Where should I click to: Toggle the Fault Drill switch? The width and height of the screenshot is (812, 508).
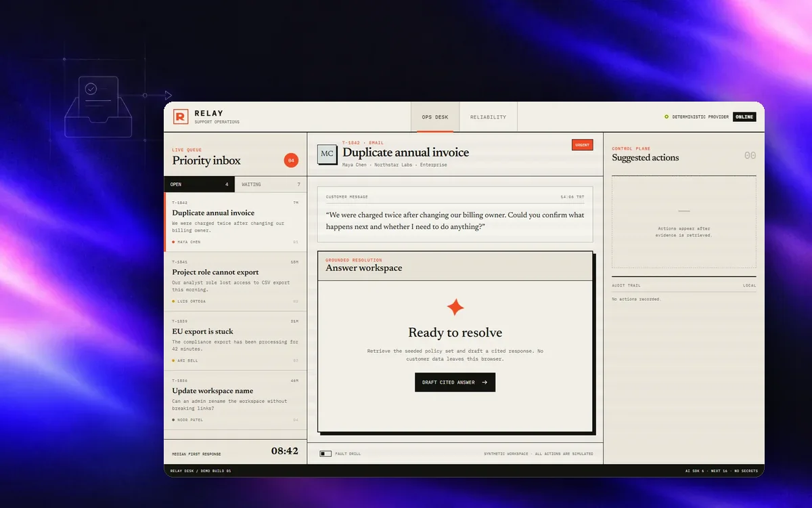coord(325,454)
